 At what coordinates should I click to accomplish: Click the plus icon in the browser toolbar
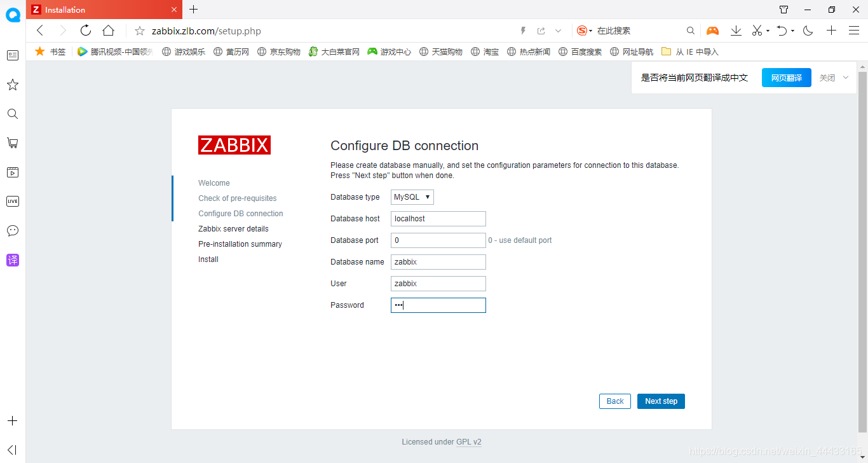click(x=831, y=31)
